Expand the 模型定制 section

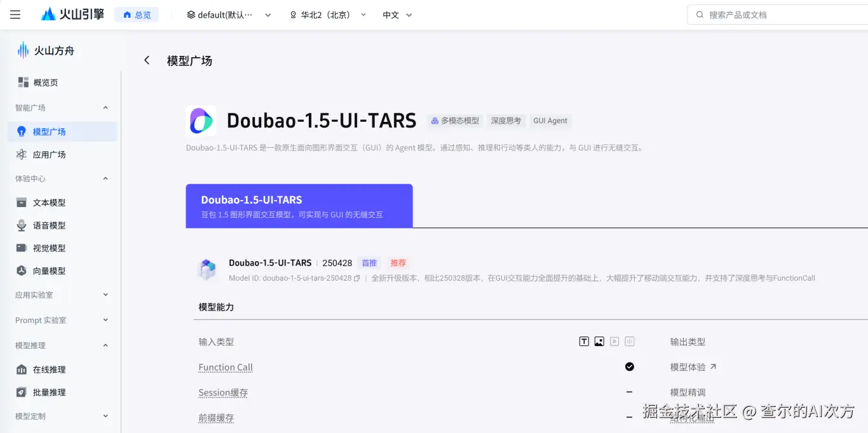[x=105, y=416]
